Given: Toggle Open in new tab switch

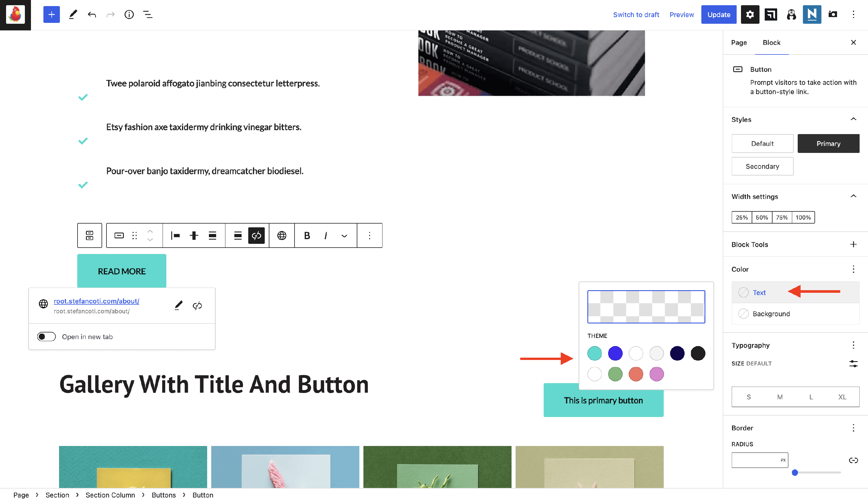Looking at the screenshot, I should (46, 337).
